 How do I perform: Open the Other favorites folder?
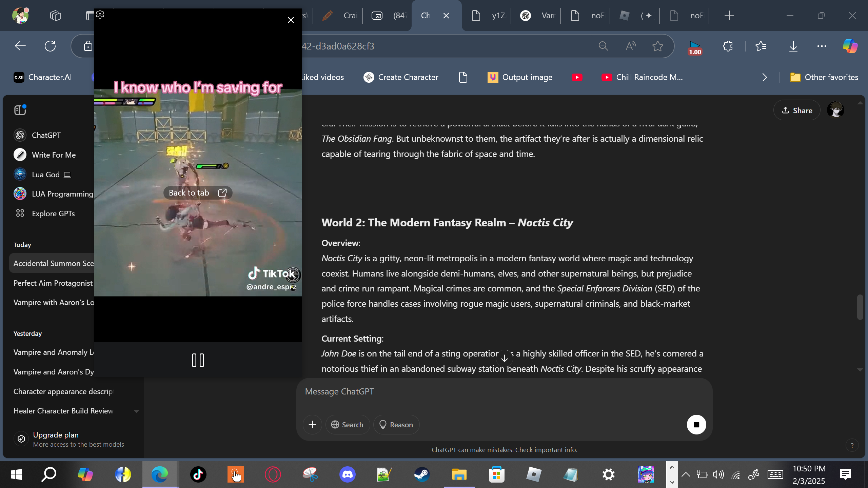[824, 77]
